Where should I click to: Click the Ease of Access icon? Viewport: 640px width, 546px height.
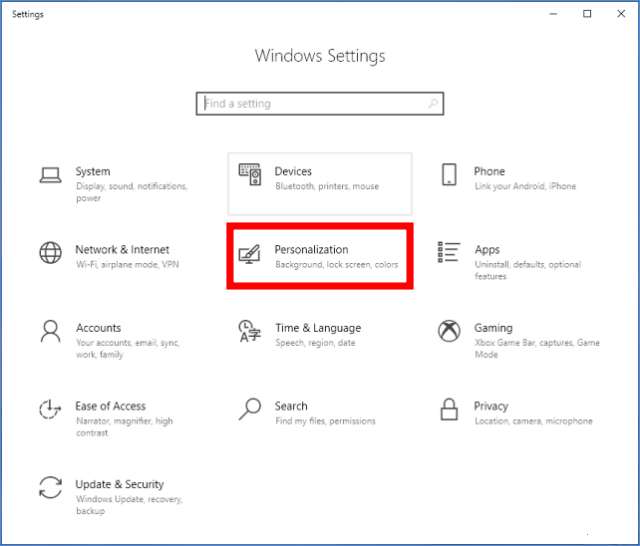50,409
